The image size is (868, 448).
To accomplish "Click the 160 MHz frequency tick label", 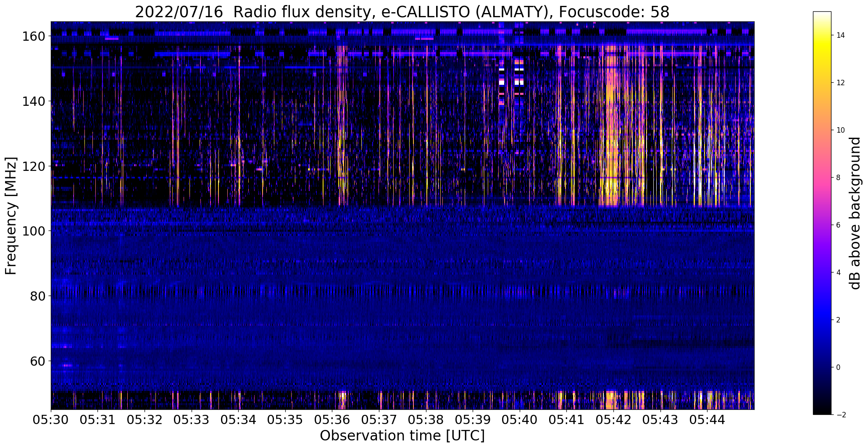I will click(34, 37).
